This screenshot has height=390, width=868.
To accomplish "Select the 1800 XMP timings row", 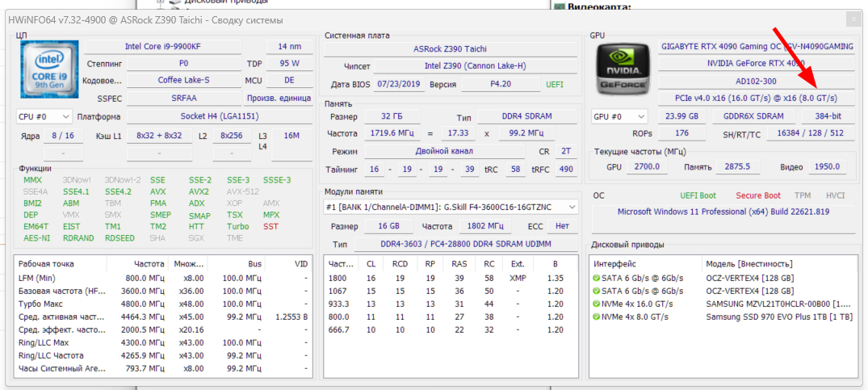I will [x=450, y=279].
